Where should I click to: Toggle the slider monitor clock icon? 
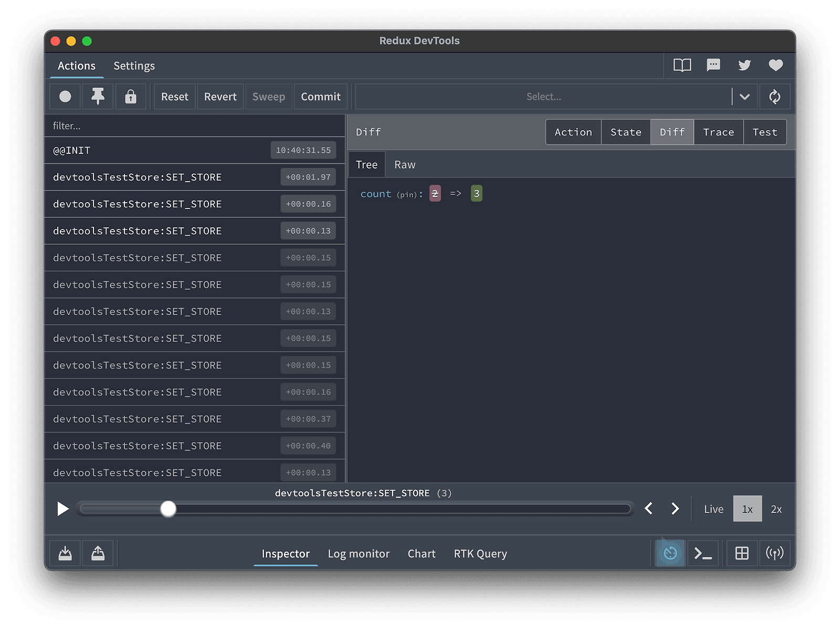point(670,553)
